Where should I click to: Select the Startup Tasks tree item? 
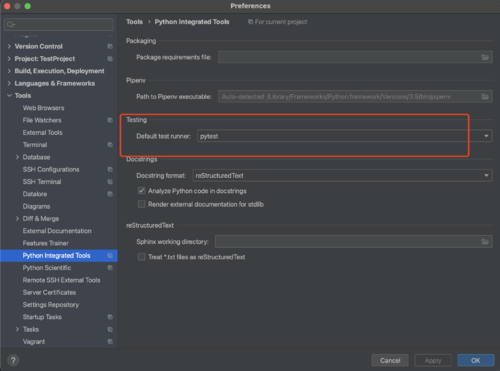click(42, 317)
